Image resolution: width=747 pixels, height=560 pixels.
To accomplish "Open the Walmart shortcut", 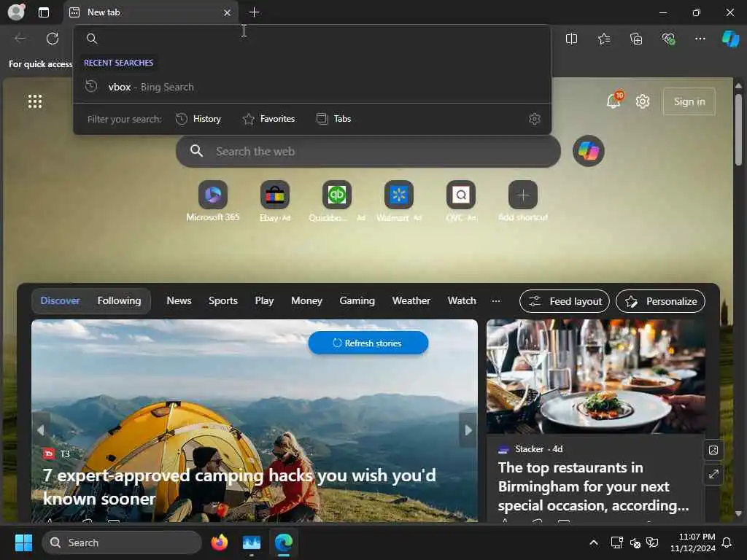I will 399,201.
